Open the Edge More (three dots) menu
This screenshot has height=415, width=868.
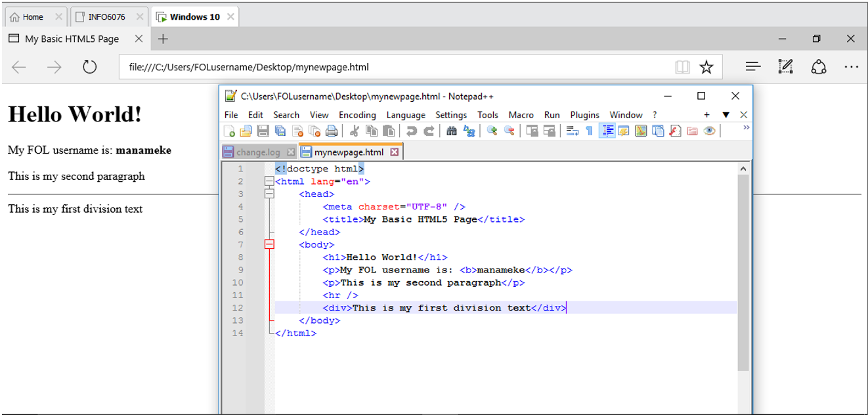click(x=851, y=66)
